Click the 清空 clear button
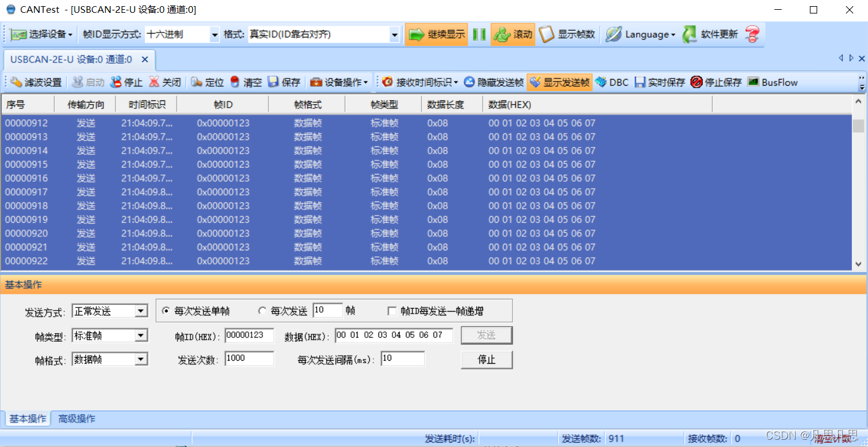The width and height of the screenshot is (868, 447). click(x=246, y=82)
